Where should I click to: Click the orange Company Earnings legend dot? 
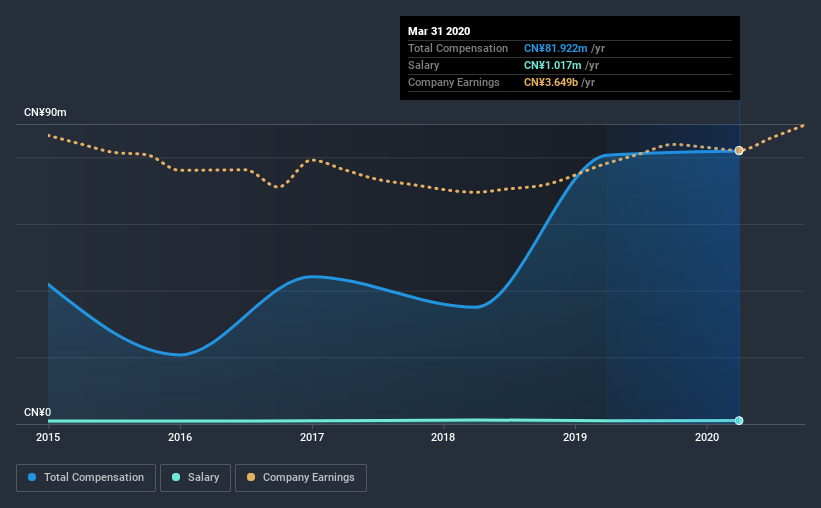(x=251, y=477)
